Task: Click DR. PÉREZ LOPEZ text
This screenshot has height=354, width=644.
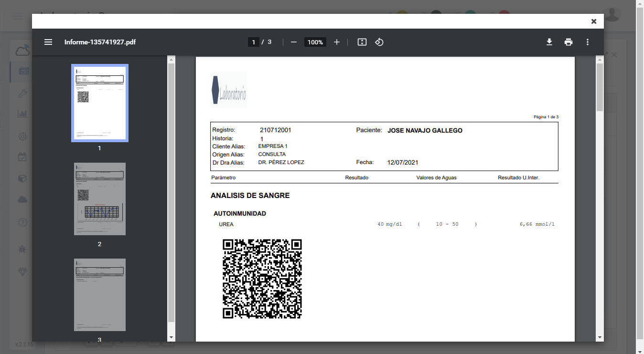Action: click(281, 162)
